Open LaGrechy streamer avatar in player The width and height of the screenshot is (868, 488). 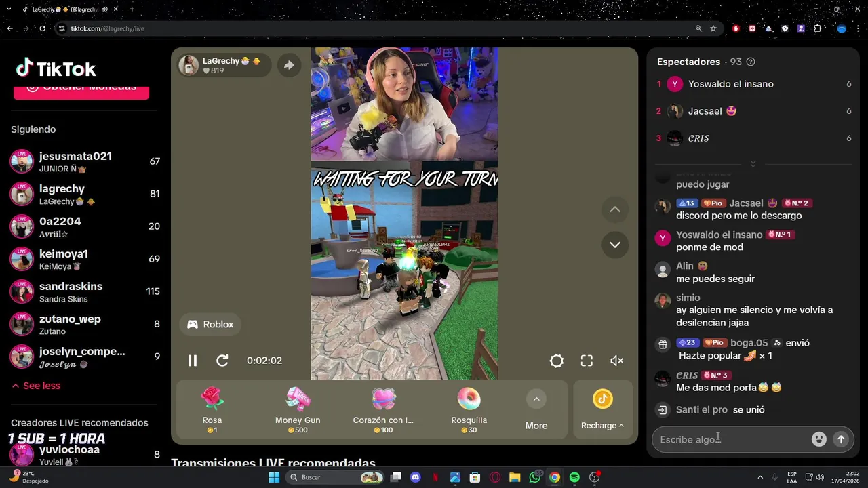[x=189, y=65]
